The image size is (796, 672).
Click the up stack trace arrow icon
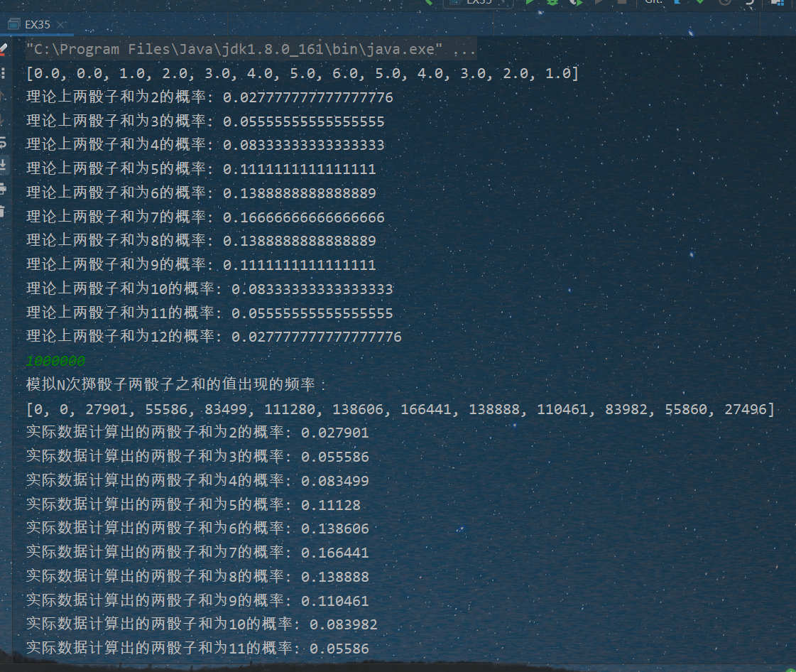(3, 96)
